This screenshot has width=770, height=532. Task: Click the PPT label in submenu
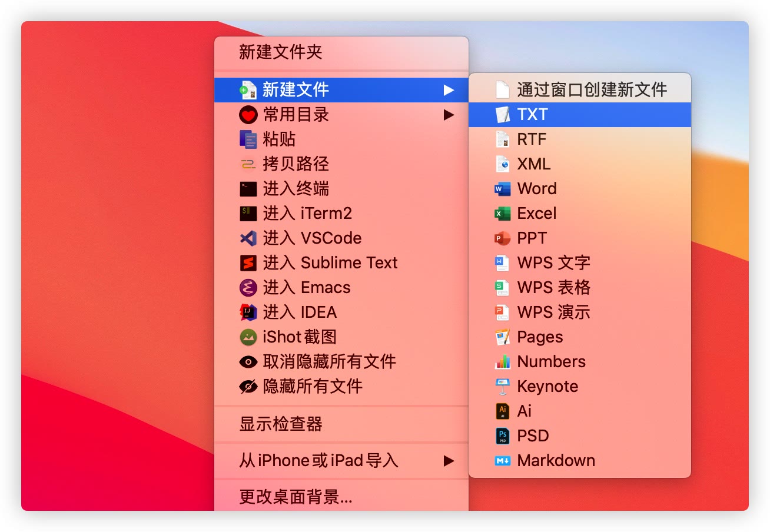(x=532, y=238)
